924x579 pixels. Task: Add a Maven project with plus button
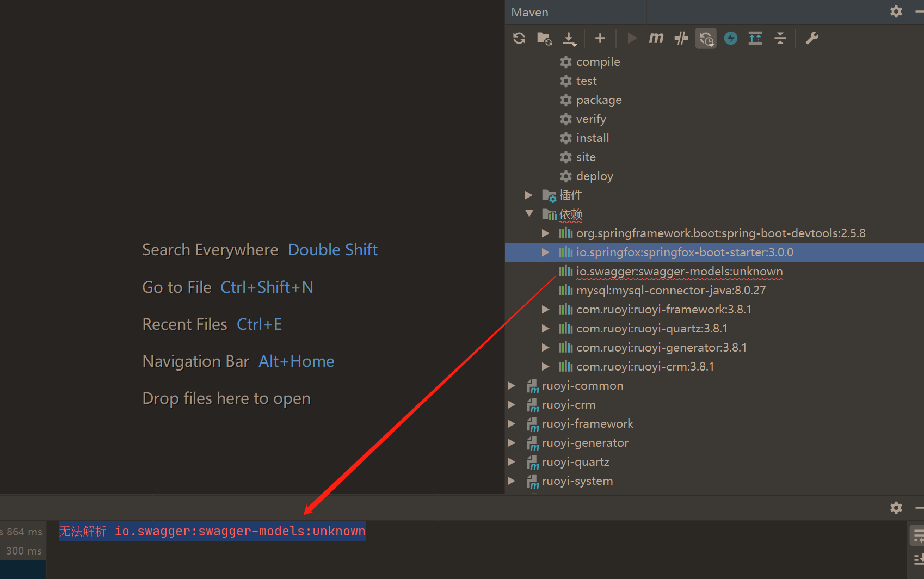[x=600, y=38]
